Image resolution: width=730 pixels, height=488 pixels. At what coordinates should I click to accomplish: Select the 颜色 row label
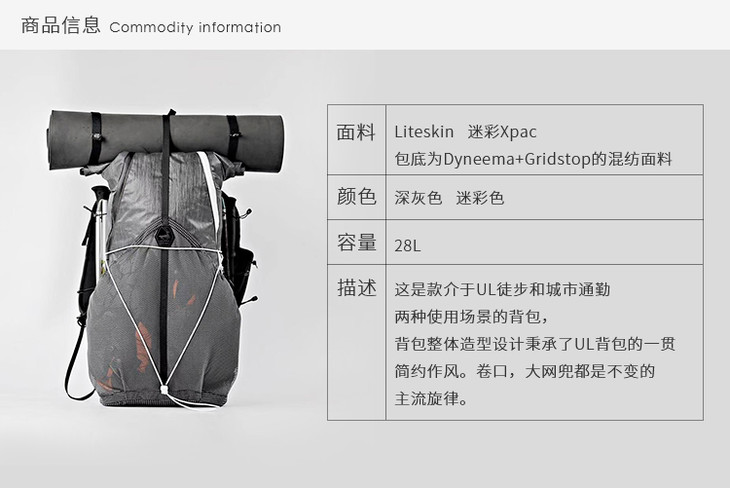coord(356,196)
